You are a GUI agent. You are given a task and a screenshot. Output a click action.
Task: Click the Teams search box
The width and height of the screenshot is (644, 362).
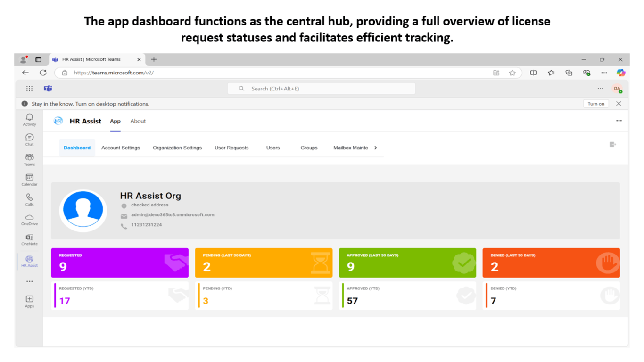321,89
